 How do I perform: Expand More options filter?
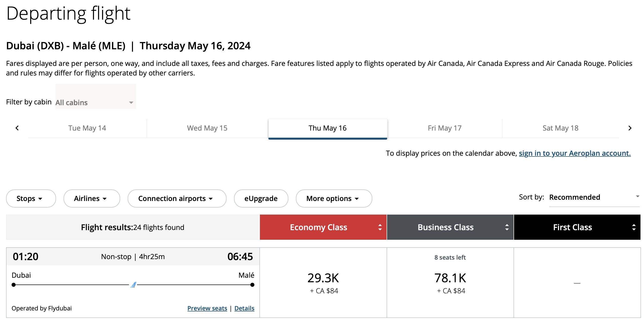pos(334,198)
